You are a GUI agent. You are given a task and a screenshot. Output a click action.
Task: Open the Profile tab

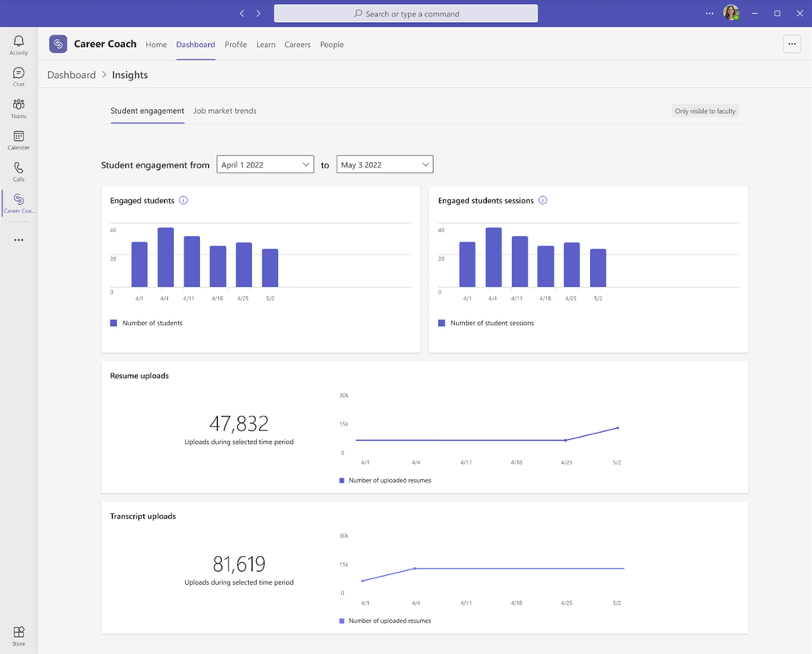tap(236, 45)
